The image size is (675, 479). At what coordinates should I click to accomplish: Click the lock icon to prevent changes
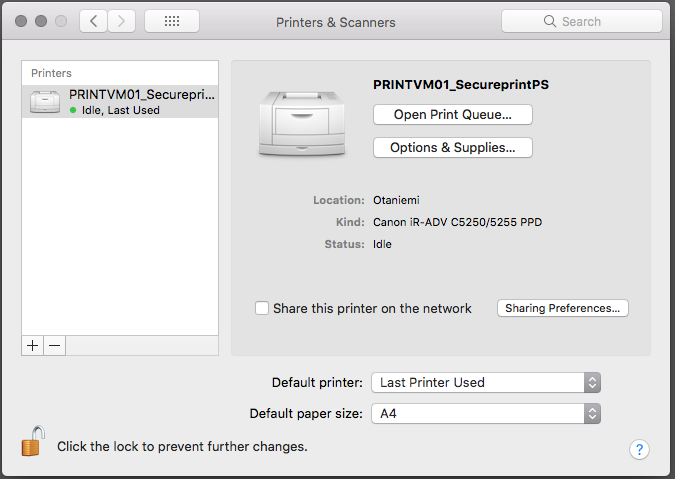tap(33, 442)
